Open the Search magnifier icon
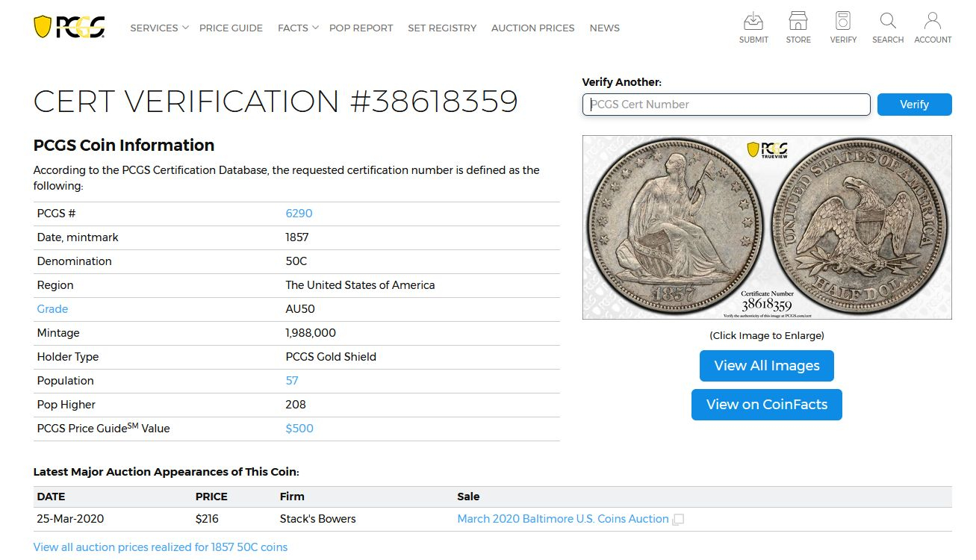 888,28
